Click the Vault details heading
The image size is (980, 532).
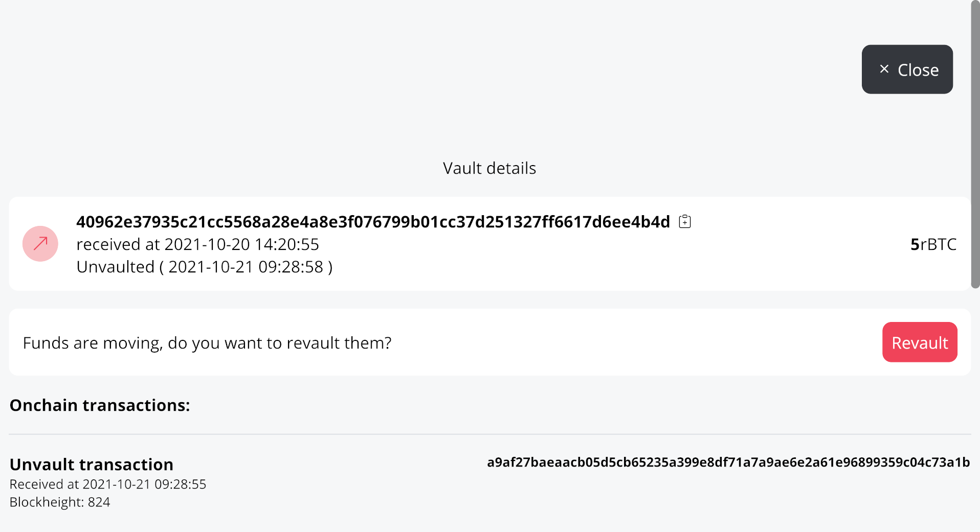489,168
